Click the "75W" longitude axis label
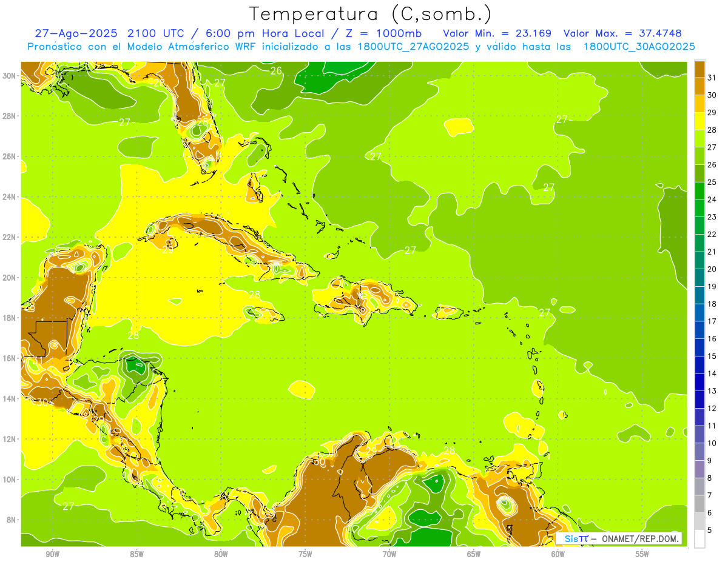 click(x=305, y=554)
